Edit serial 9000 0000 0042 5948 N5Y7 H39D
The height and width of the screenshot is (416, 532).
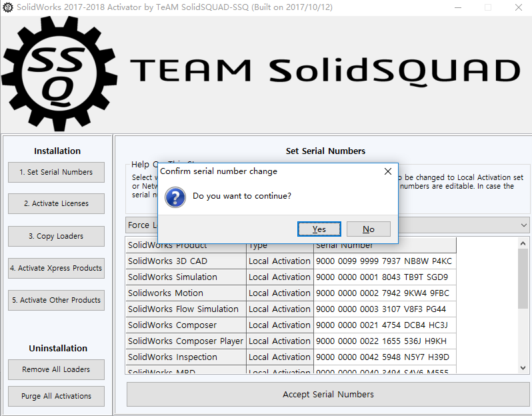(385, 357)
